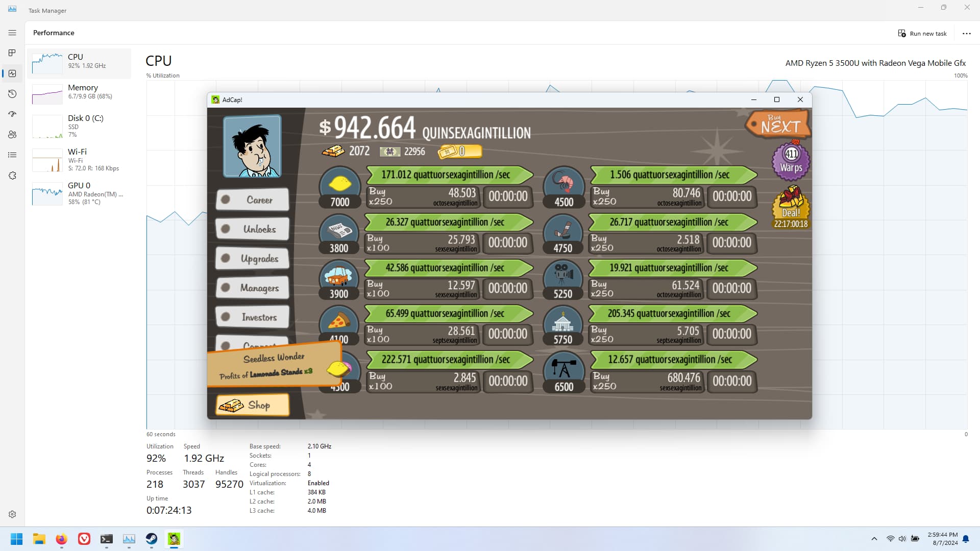The height and width of the screenshot is (551, 980).
Task: Expand Task Manager hamburger navigation menu
Action: click(12, 33)
